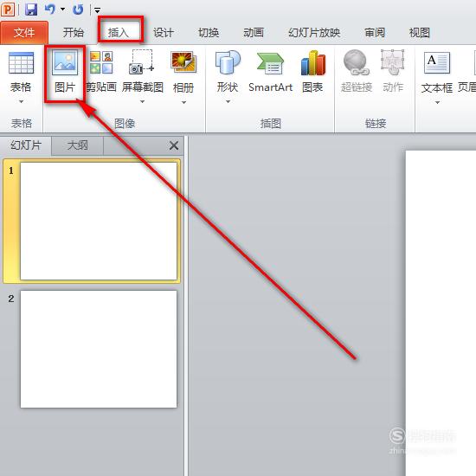Switch to the 开始 (Home) tab
The height and width of the screenshot is (476, 476).
tap(74, 33)
